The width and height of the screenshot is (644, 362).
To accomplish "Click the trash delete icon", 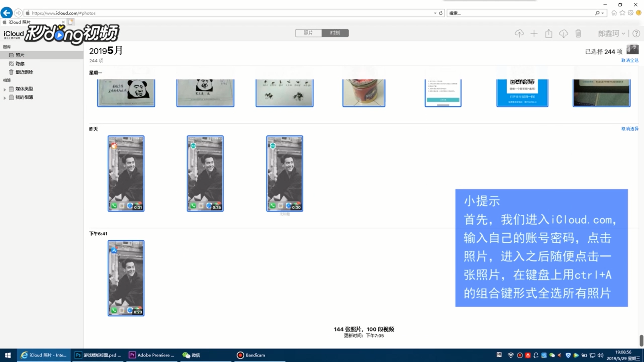I will point(578,33).
